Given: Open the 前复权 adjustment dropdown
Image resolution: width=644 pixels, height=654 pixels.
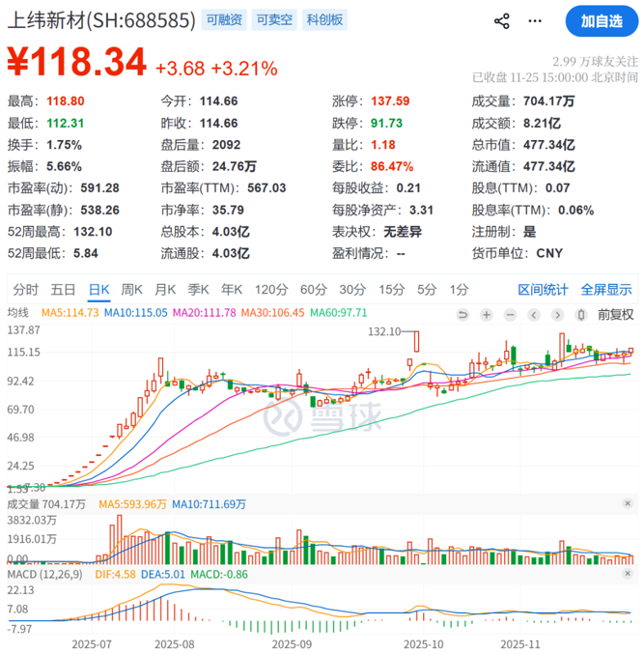Looking at the screenshot, I should 615,314.
